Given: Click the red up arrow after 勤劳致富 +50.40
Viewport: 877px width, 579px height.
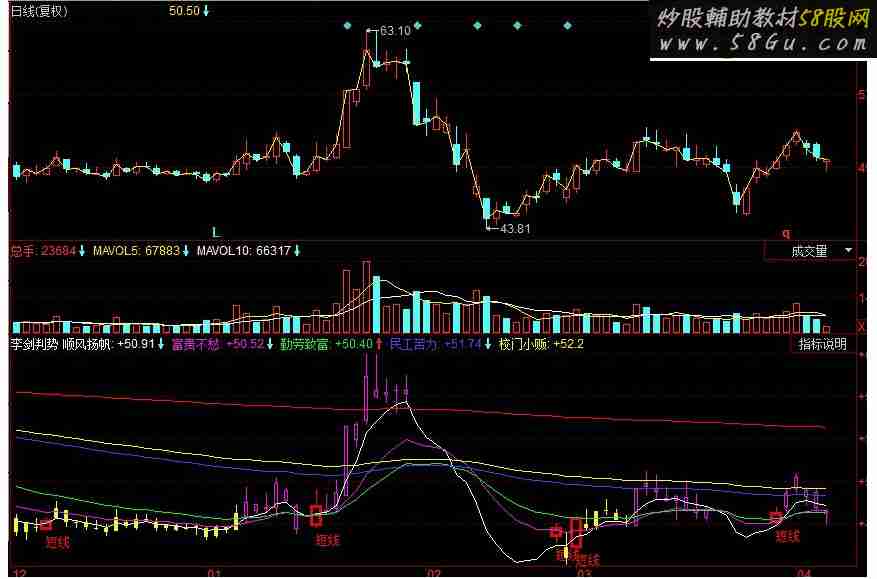Looking at the screenshot, I should pos(379,344).
